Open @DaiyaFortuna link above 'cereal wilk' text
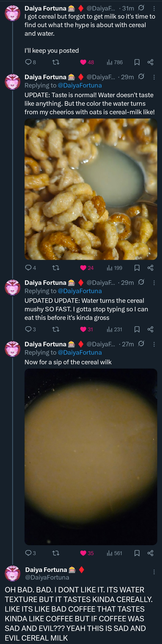Image resolution: width=162 pixels, height=644 pixels. (x=79, y=352)
